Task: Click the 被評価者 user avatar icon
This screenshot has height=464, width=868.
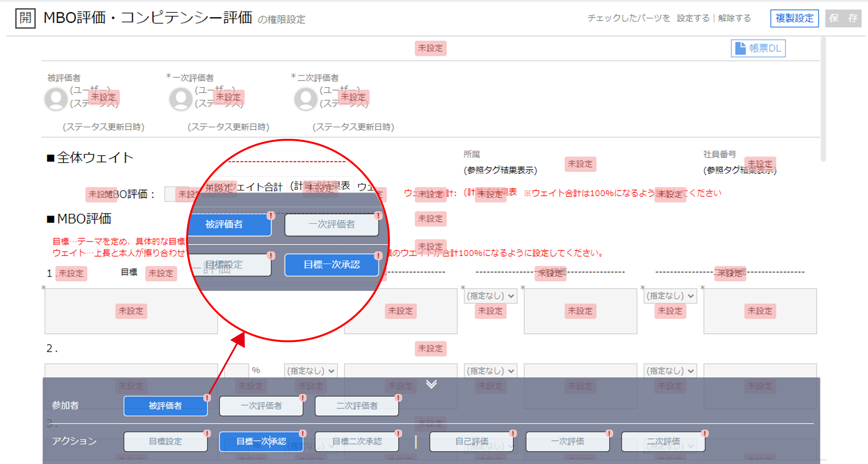Action: [56, 99]
